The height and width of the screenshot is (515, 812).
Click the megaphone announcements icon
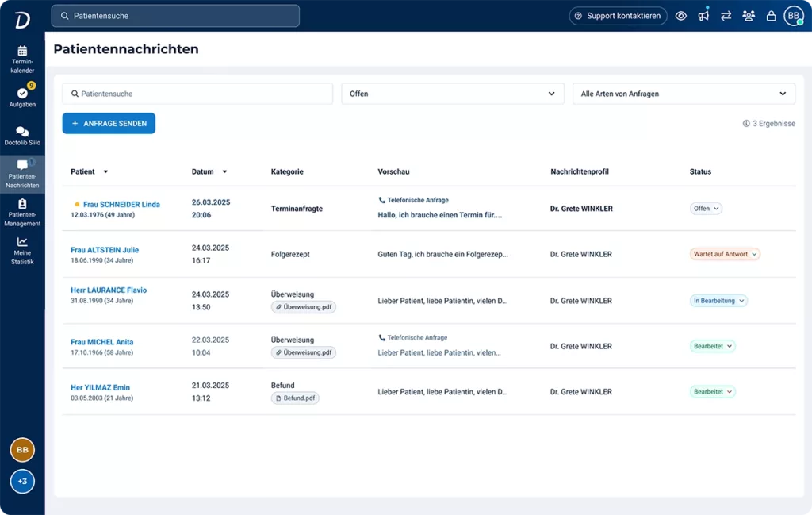coord(703,16)
